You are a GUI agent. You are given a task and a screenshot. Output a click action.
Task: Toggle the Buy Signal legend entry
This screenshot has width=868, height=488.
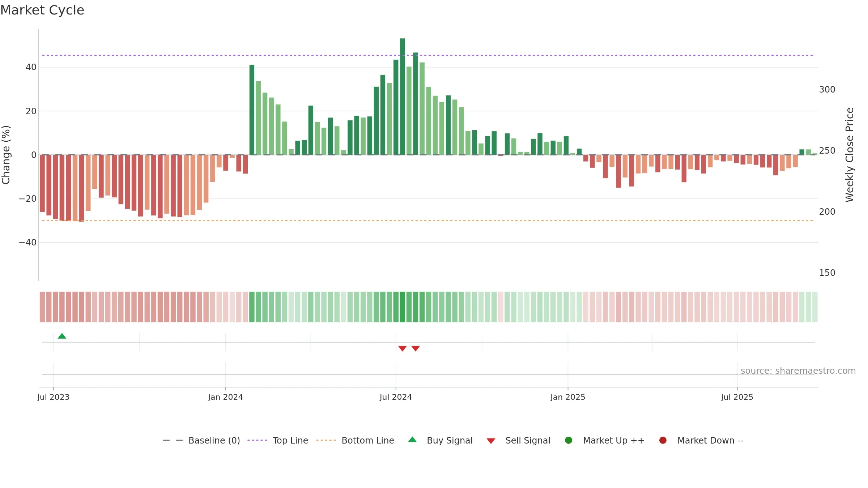[440, 440]
